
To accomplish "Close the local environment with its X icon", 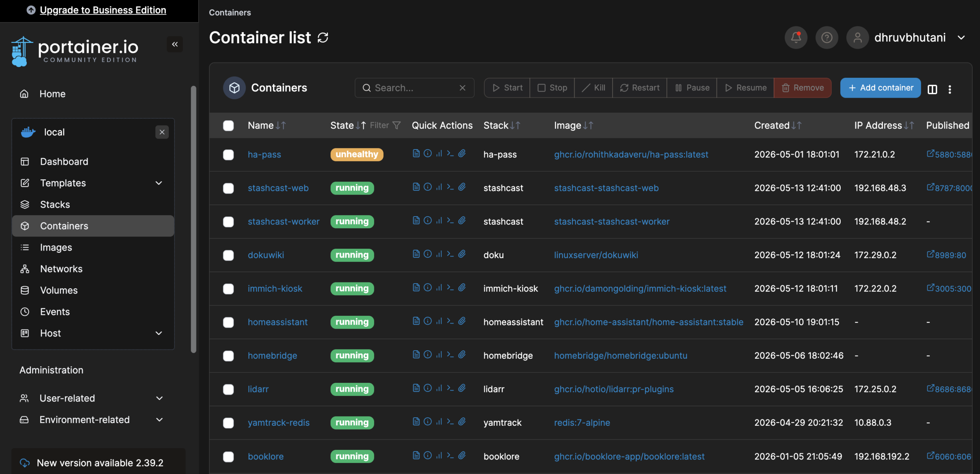I will coord(162,132).
